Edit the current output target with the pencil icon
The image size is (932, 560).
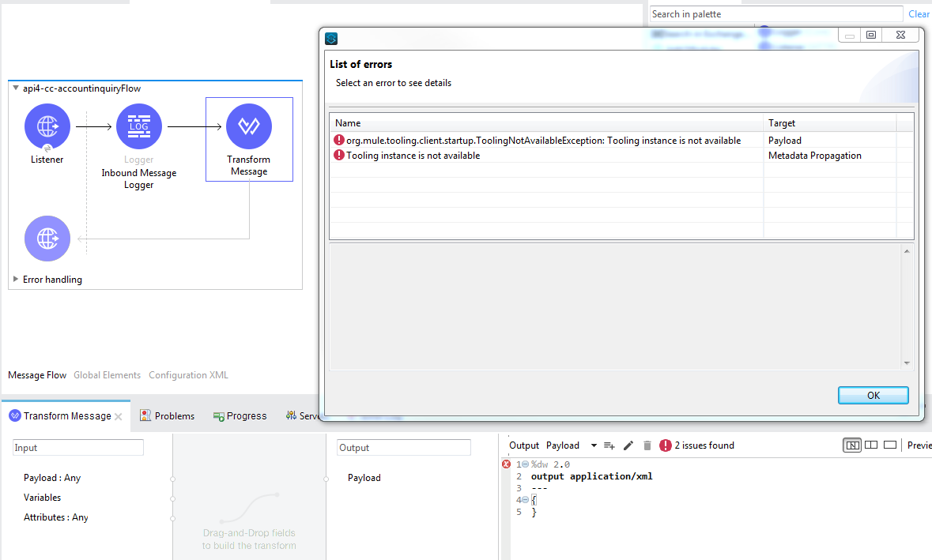click(x=628, y=445)
